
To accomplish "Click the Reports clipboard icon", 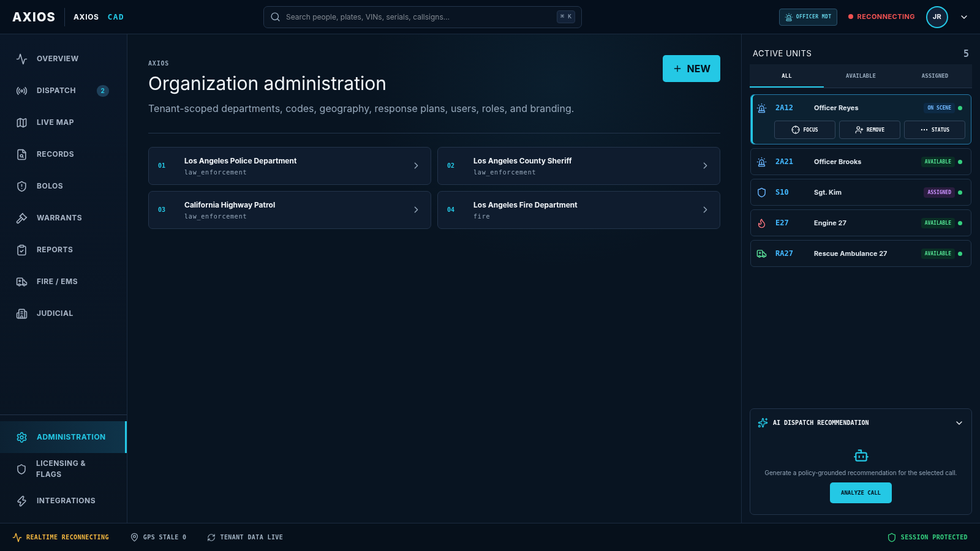I will pos(22,250).
